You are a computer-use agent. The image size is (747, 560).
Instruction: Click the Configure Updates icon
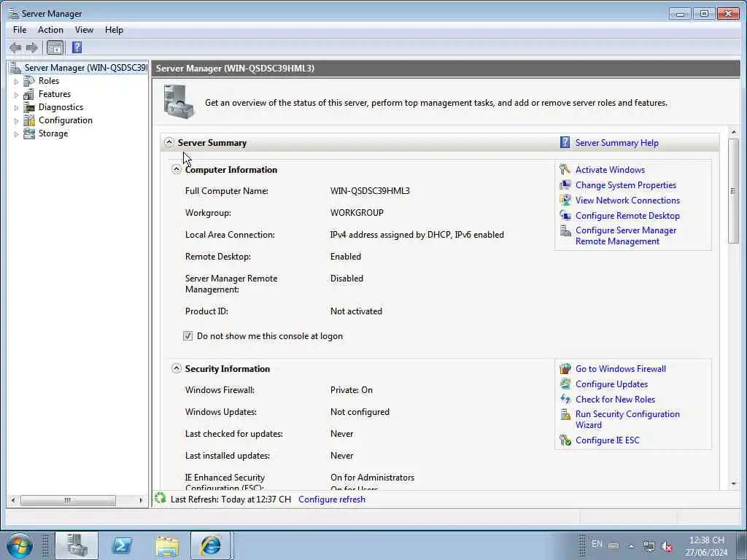(x=565, y=384)
